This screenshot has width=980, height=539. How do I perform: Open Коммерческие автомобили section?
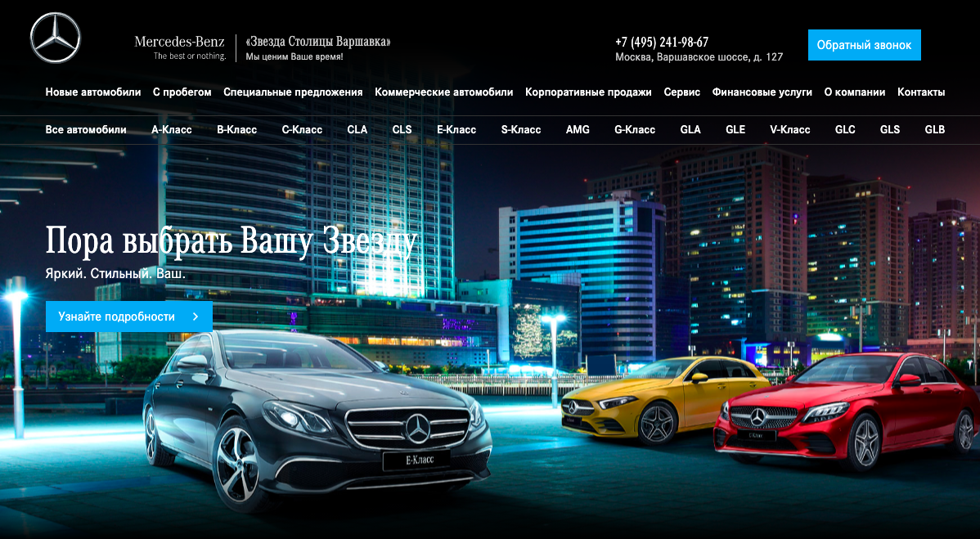pos(443,92)
